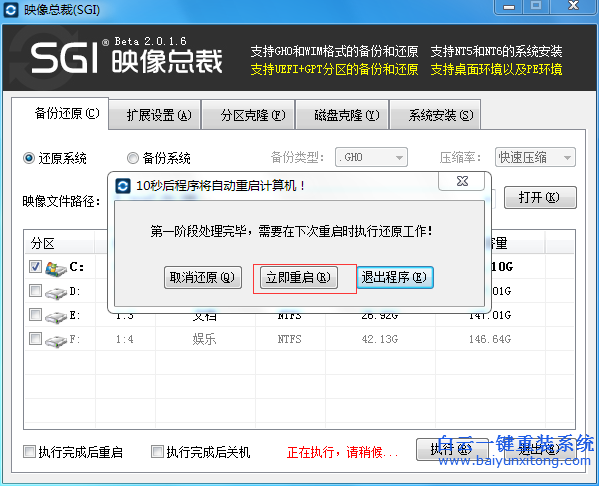Click the 1:4 cell in F: row

125,339
